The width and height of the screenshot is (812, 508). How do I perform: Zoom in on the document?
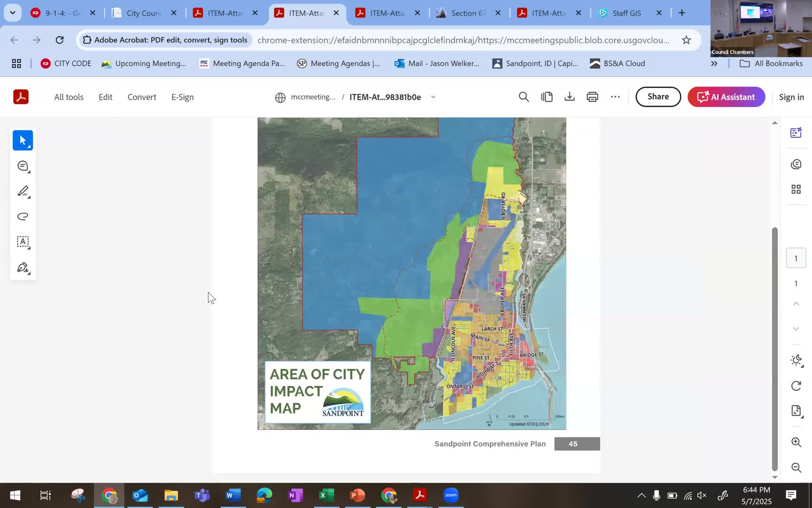tap(796, 442)
